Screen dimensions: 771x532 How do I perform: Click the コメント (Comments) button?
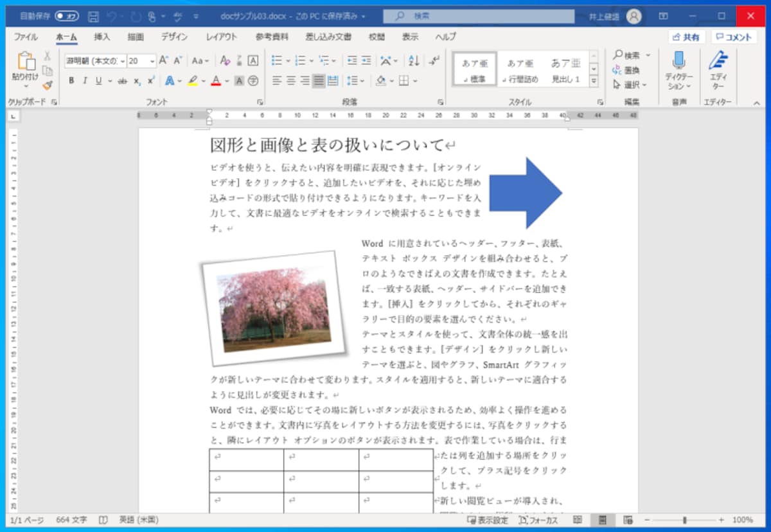pos(734,37)
